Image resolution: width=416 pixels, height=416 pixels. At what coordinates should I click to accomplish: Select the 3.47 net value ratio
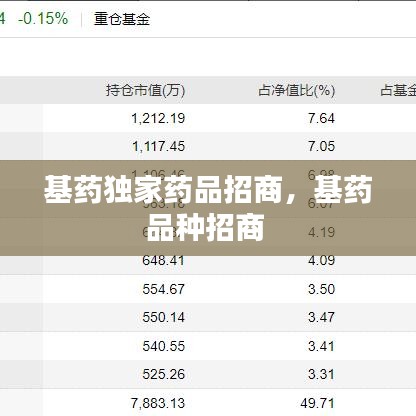click(x=321, y=317)
